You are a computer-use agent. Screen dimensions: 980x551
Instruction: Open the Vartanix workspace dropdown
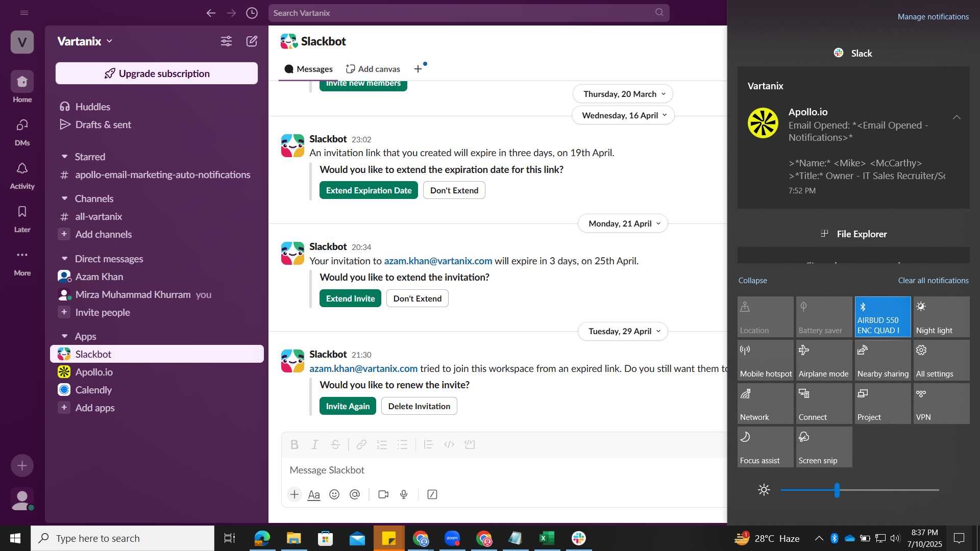pos(85,41)
